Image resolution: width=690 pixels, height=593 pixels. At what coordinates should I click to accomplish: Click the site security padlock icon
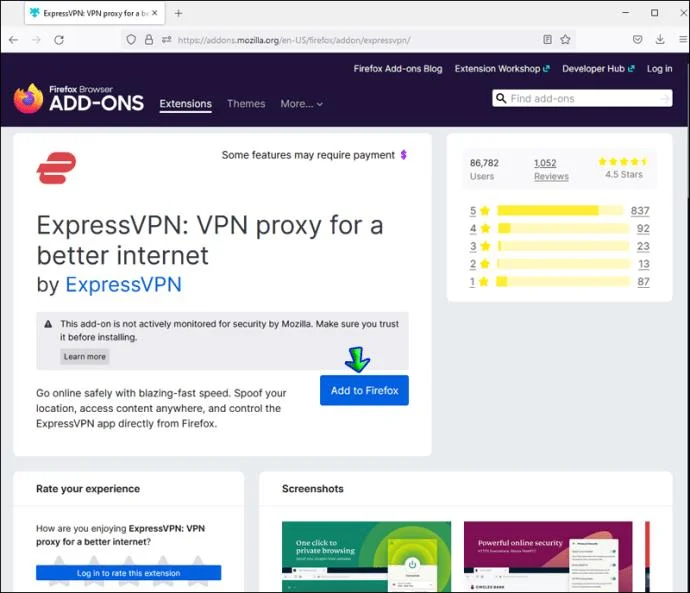pos(149,40)
